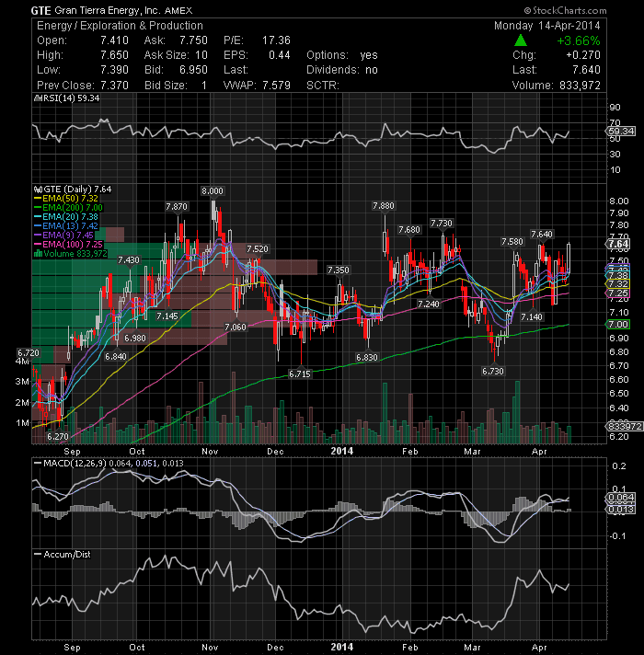This screenshot has width=644, height=655.
Task: Click the 6.730 March low label
Action: tap(493, 371)
